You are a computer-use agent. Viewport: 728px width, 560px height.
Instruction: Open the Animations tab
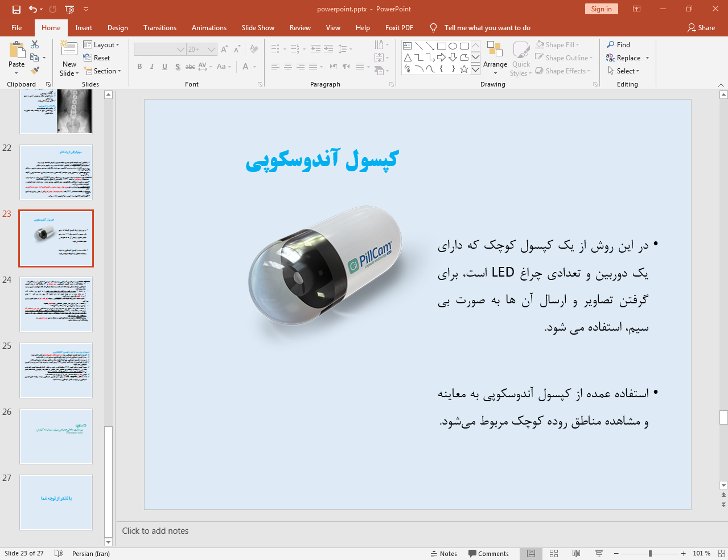(x=209, y=28)
